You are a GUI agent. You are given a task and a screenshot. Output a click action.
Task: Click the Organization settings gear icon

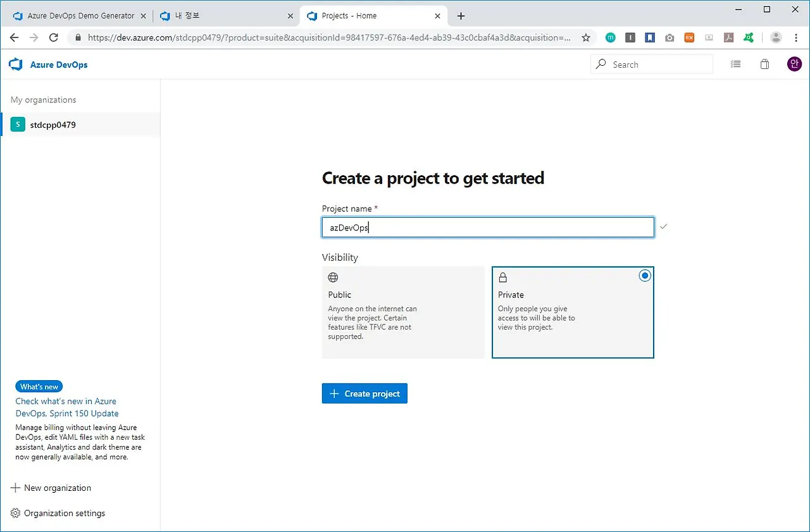coord(16,513)
